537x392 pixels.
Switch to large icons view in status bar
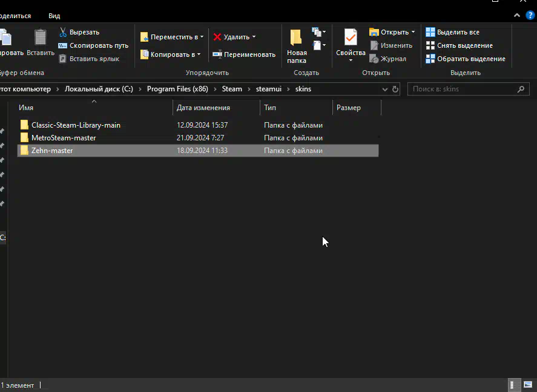528,385
